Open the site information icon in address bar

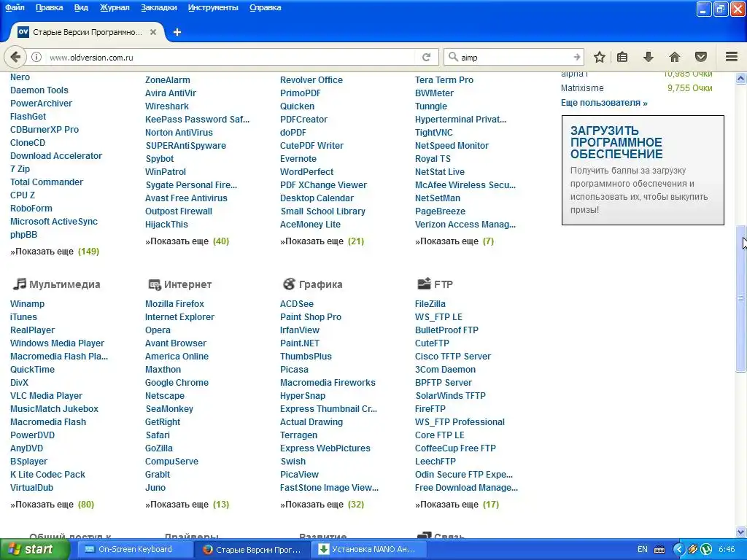point(36,57)
